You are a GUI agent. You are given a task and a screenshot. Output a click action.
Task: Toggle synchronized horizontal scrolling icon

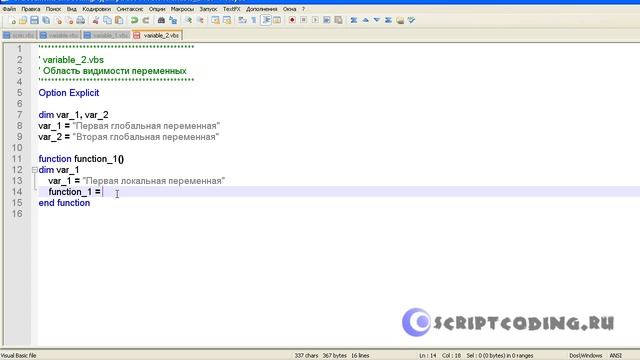click(227, 20)
